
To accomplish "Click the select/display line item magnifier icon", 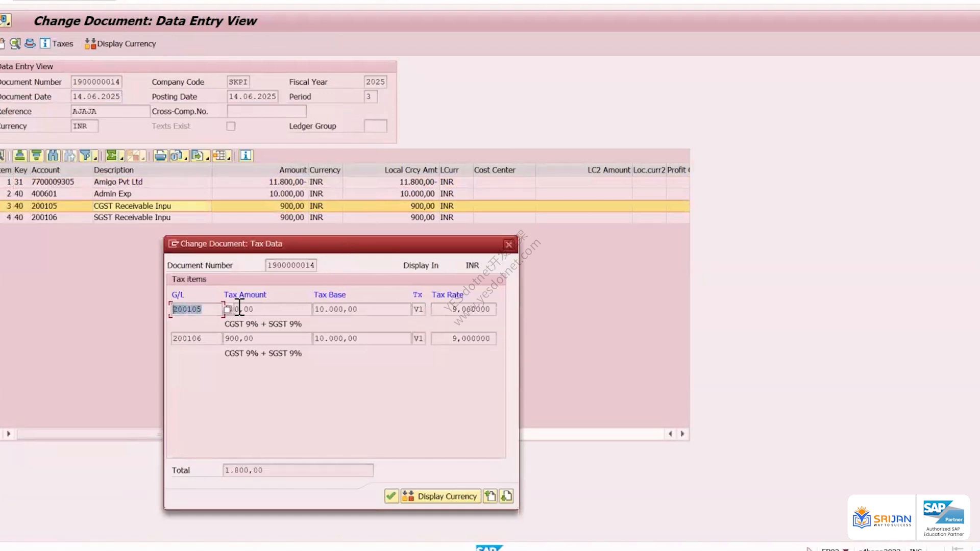I will click(x=15, y=43).
